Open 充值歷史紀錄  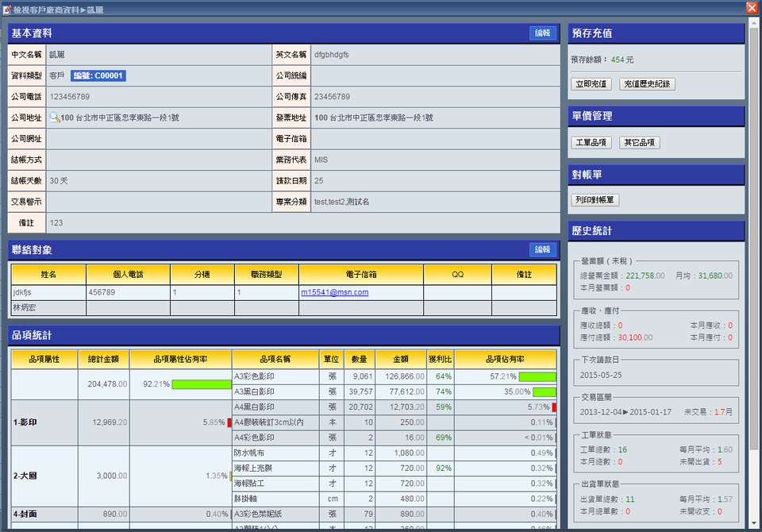tap(647, 84)
